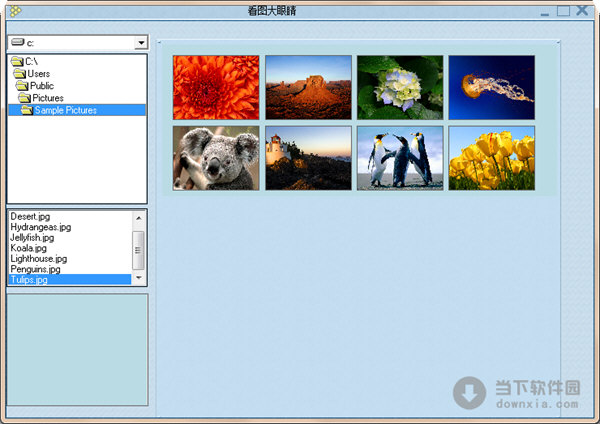Maximize the image viewer window

click(x=563, y=10)
